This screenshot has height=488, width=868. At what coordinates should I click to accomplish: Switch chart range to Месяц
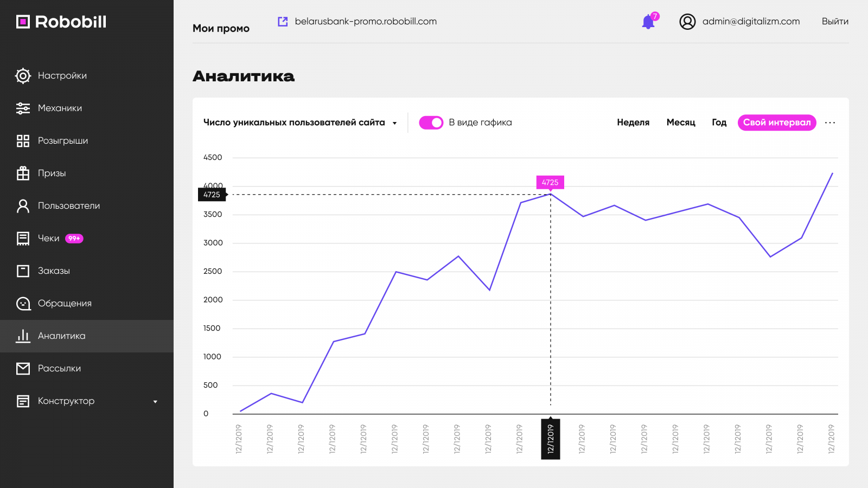[681, 123]
